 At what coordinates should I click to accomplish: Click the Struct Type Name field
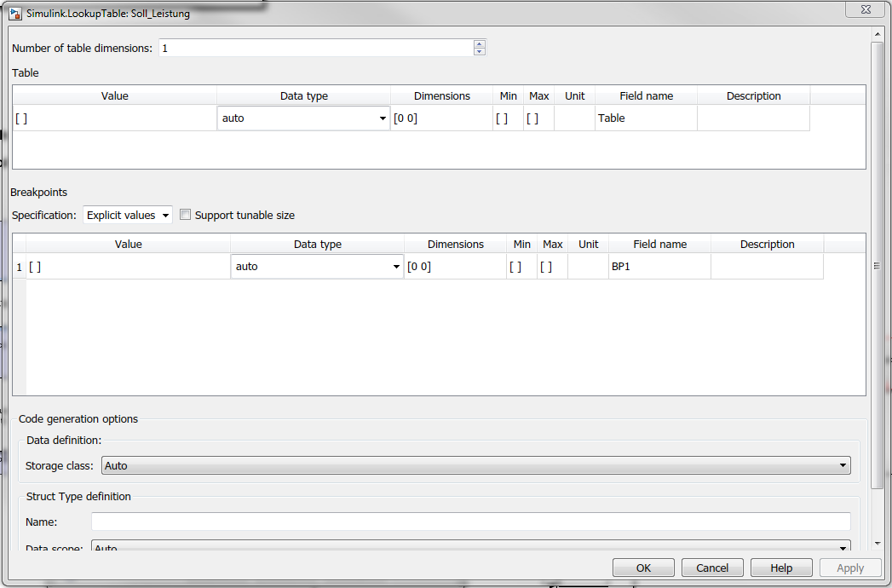(x=470, y=522)
